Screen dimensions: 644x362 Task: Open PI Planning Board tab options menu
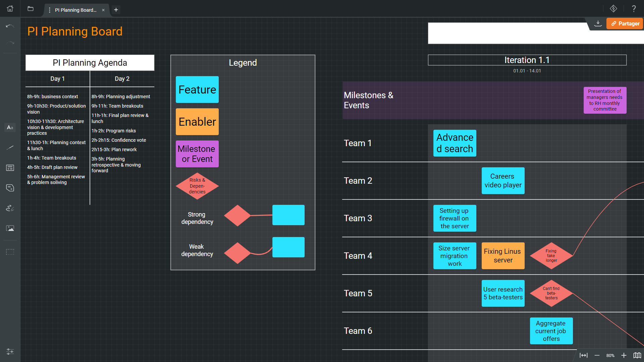(50, 10)
